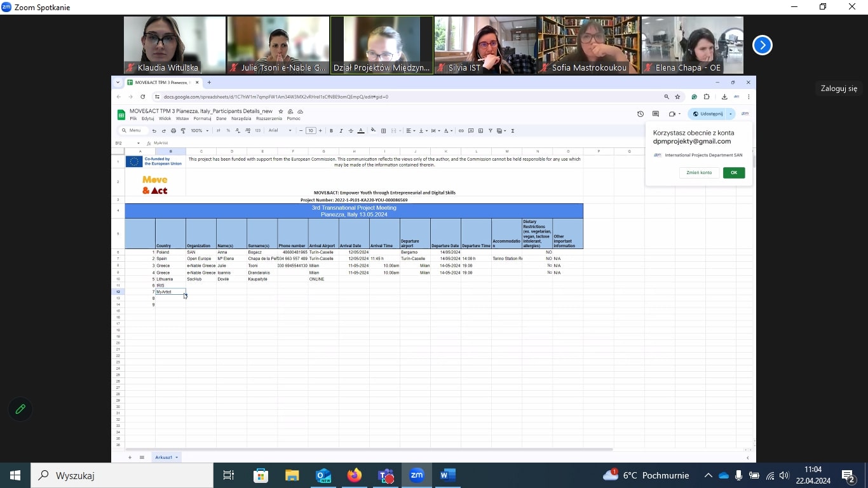This screenshot has width=868, height=488.
Task: Print the spreadsheet using printer icon
Action: [x=173, y=131]
